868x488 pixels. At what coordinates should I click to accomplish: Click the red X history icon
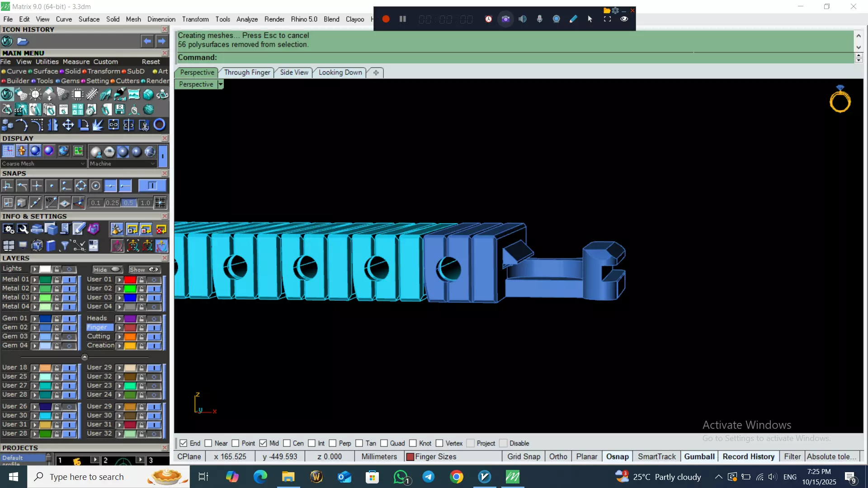161,230
